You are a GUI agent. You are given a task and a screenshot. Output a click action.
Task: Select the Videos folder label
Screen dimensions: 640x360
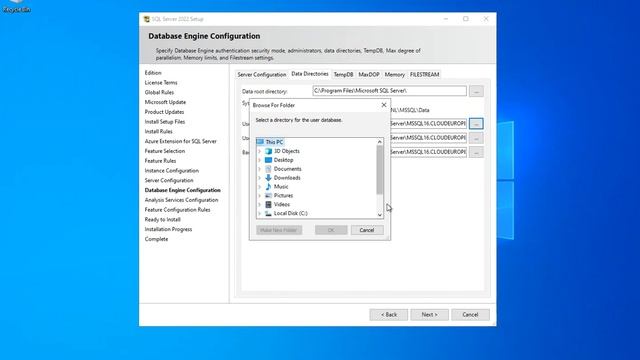pyautogui.click(x=282, y=204)
